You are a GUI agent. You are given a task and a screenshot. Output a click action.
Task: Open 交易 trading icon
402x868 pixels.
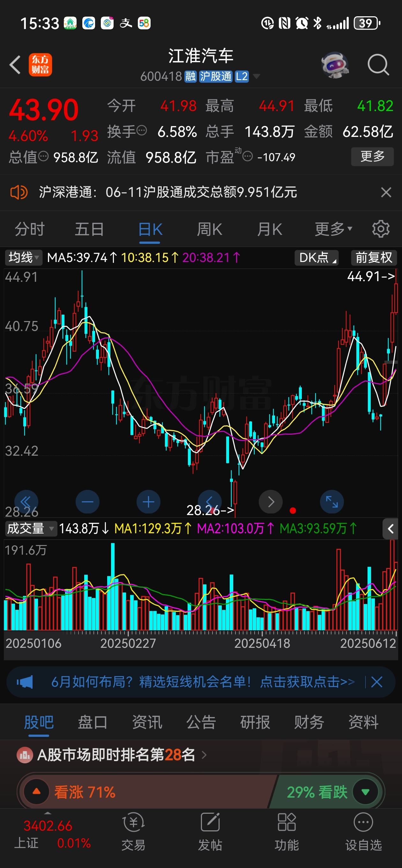click(133, 822)
